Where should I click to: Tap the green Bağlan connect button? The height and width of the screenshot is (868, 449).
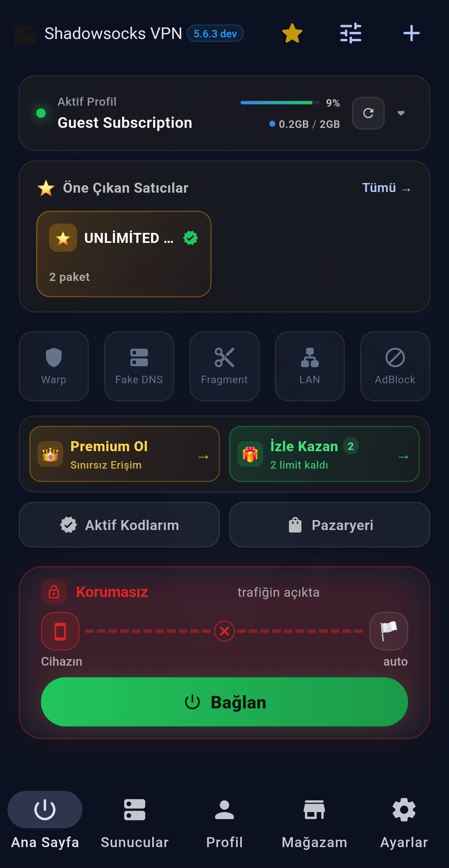tap(224, 702)
